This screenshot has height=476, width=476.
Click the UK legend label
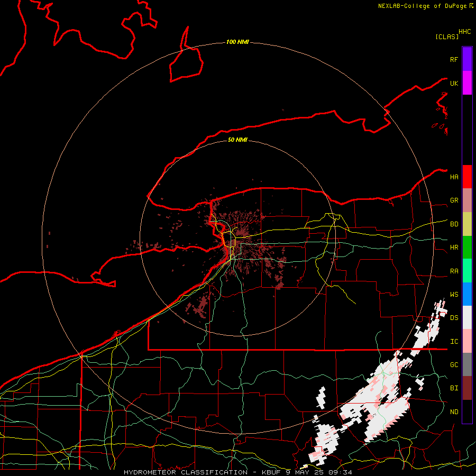pyautogui.click(x=454, y=84)
